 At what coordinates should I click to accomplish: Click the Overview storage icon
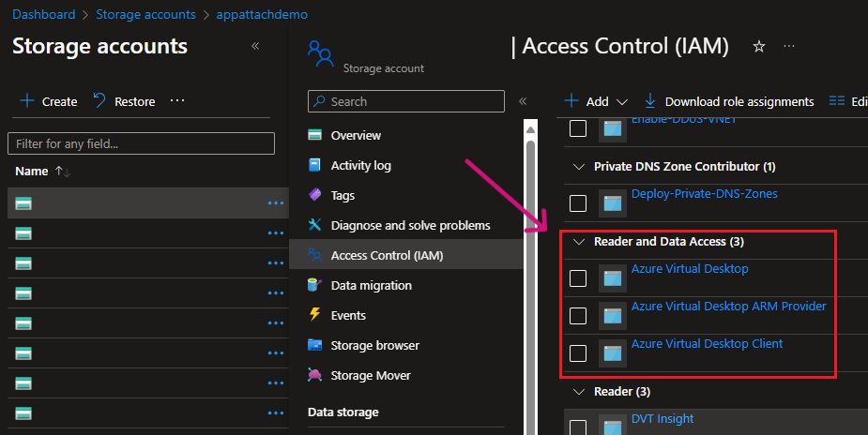(x=315, y=134)
